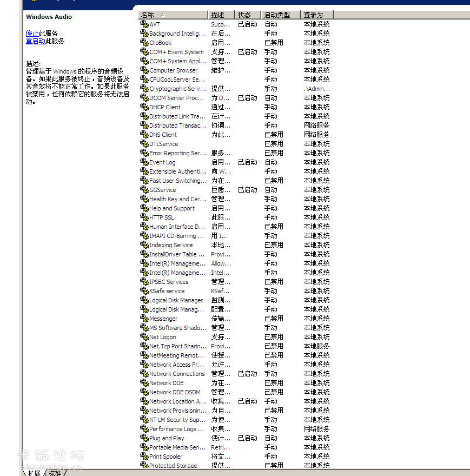This screenshot has width=470, height=476.
Task: Click the gear icon beside Event Log
Action: pyautogui.click(x=144, y=162)
